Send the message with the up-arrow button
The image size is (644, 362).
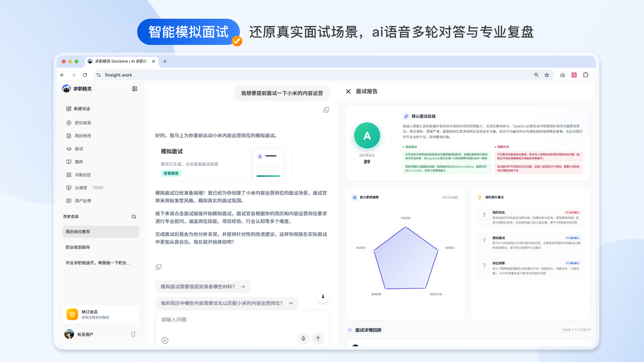pyautogui.click(x=318, y=339)
